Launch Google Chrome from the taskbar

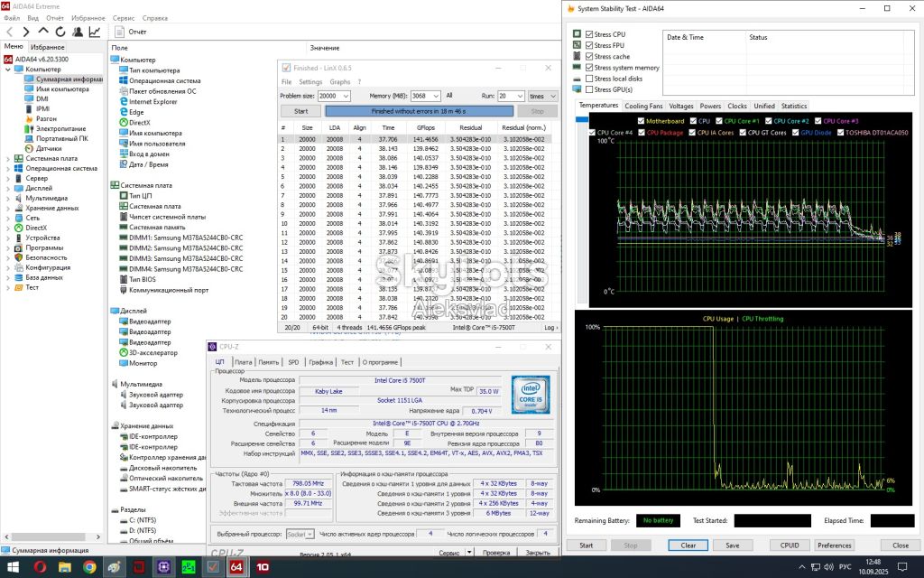click(x=89, y=567)
